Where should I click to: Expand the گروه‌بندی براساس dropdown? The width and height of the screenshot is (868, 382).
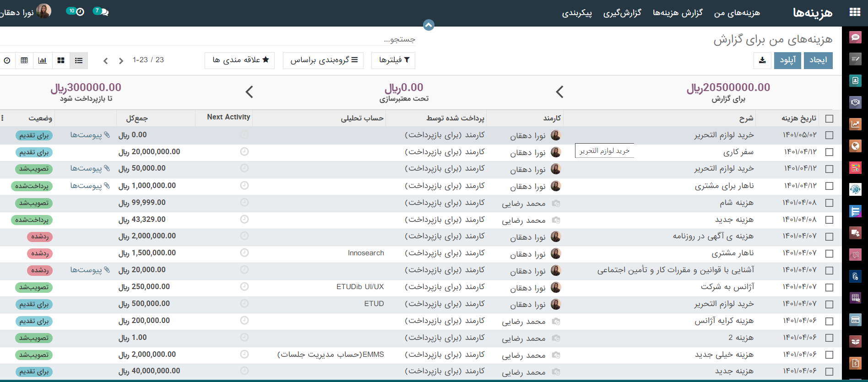[323, 60]
